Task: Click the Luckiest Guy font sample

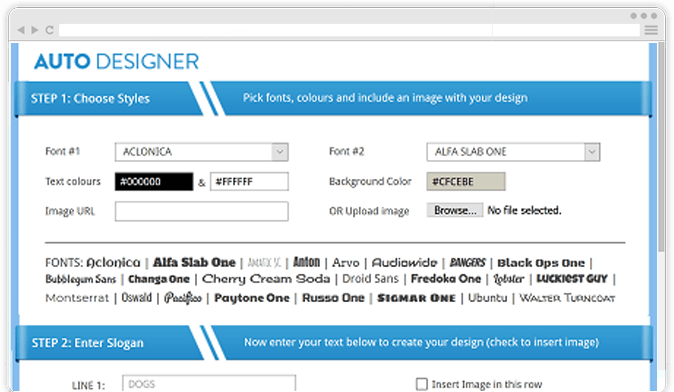Action: pos(572,279)
